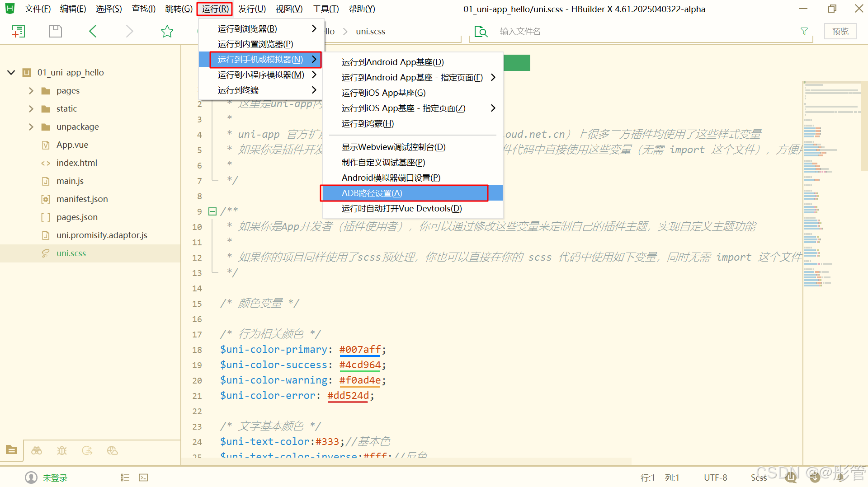This screenshot has width=868, height=487.
Task: Collapse the 01_uni-app_hello project tree
Action: pyautogui.click(x=11, y=72)
